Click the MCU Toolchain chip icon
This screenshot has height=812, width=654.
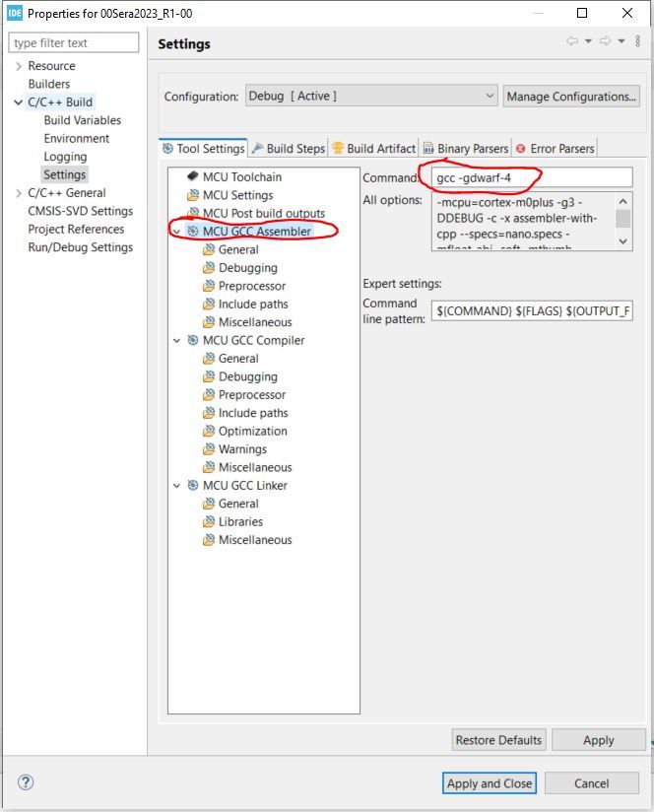193,176
